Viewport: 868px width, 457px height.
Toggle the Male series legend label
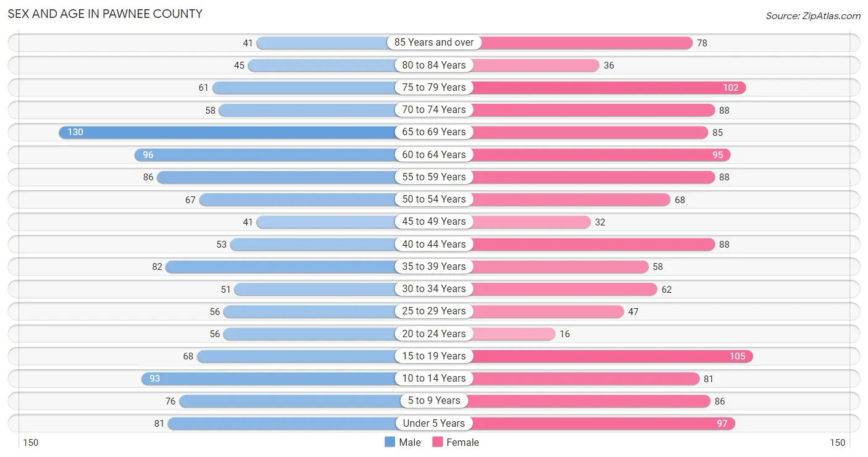pyautogui.click(x=410, y=442)
